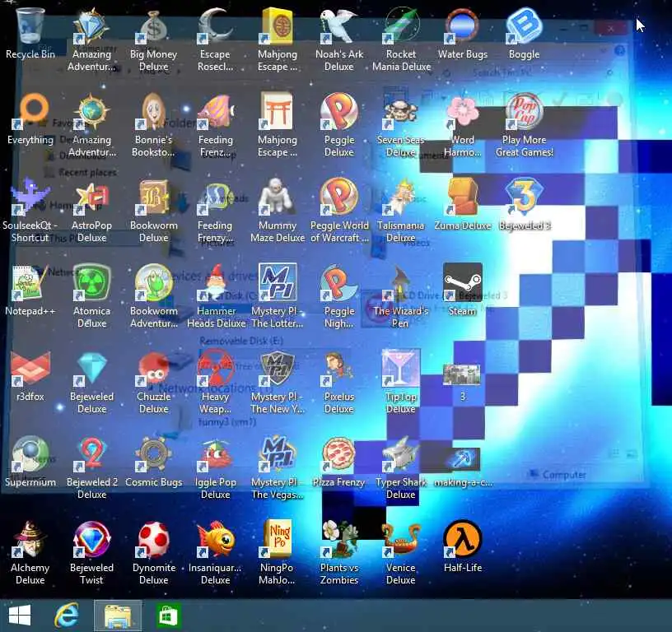Open Peggle Nights icon
Image resolution: width=672 pixels, height=632 pixels.
click(x=338, y=283)
